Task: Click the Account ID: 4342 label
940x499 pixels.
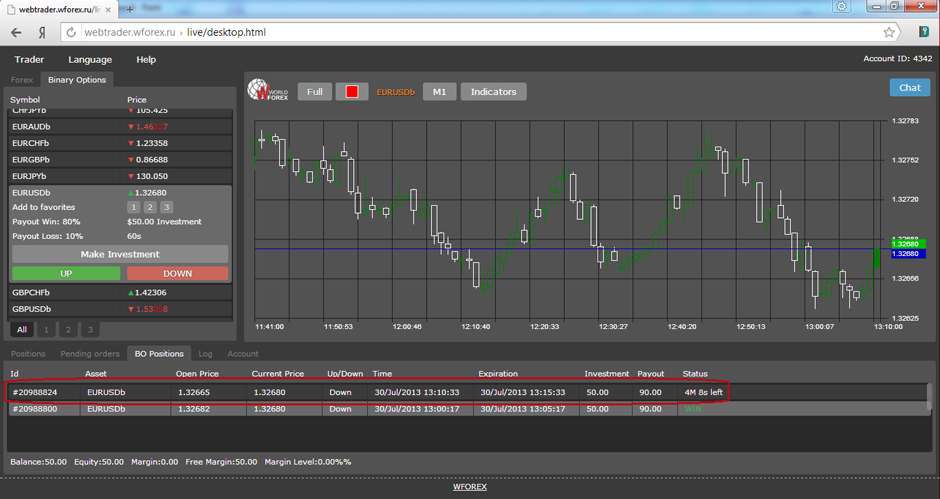Action: pyautogui.click(x=897, y=58)
